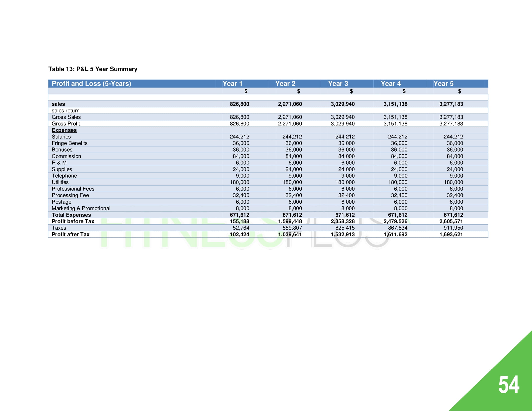Click Year 5 Profit after Tax 1,693,621
Viewport: 532px width, 411px height.
pyautogui.click(x=451, y=234)
